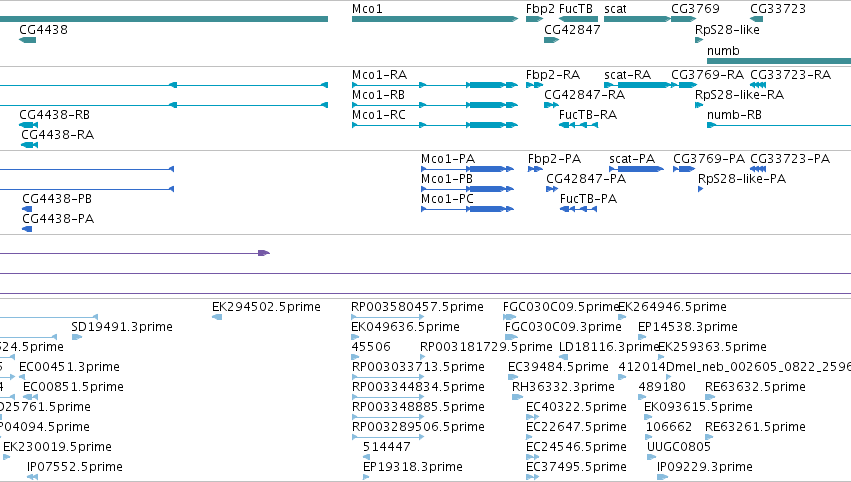Click the CG3769-RA transcript glyph

click(x=684, y=85)
